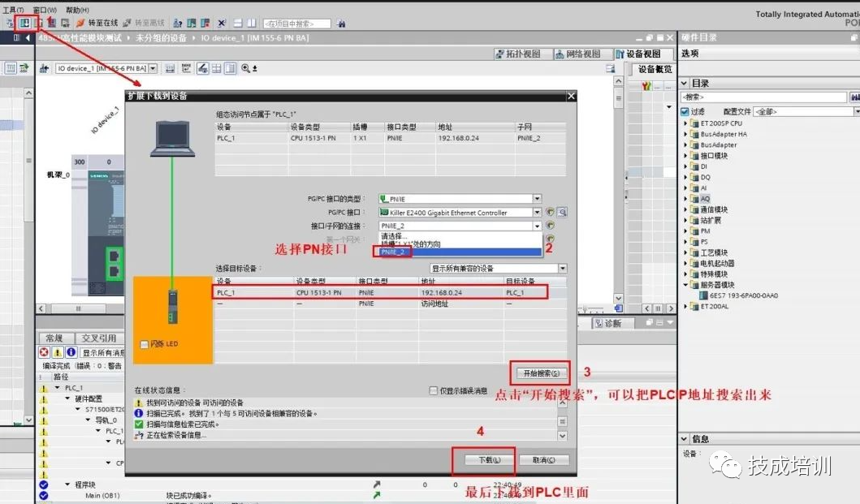860x504 pixels.
Task: Click the cross-reference X toolbar icon
Action: (x=222, y=23)
